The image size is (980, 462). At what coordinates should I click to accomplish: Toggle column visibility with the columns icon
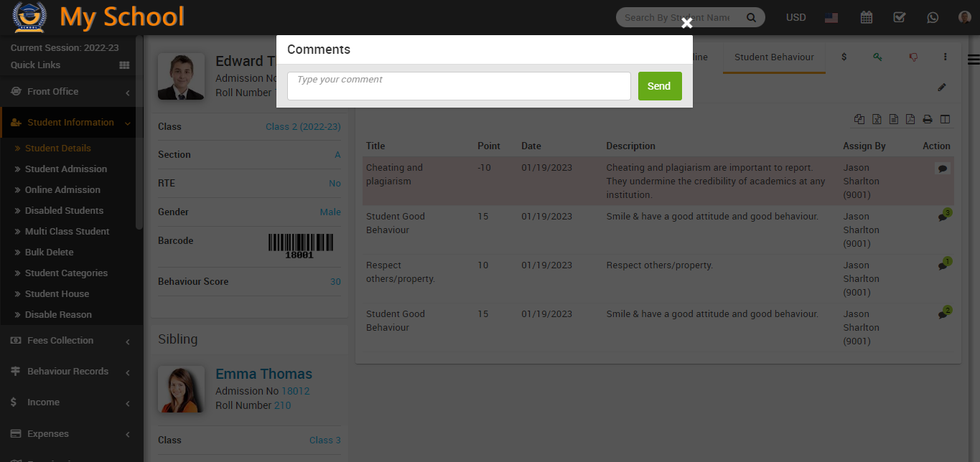(945, 119)
